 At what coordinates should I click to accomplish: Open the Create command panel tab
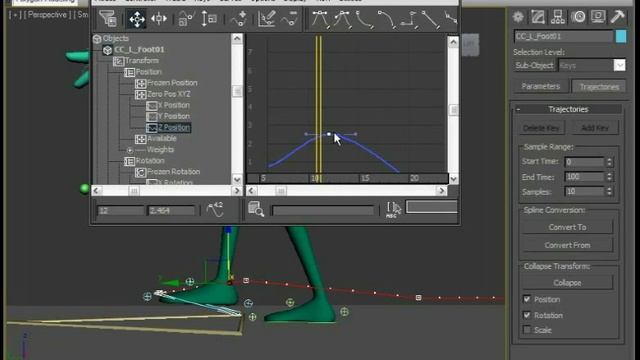coord(518,17)
